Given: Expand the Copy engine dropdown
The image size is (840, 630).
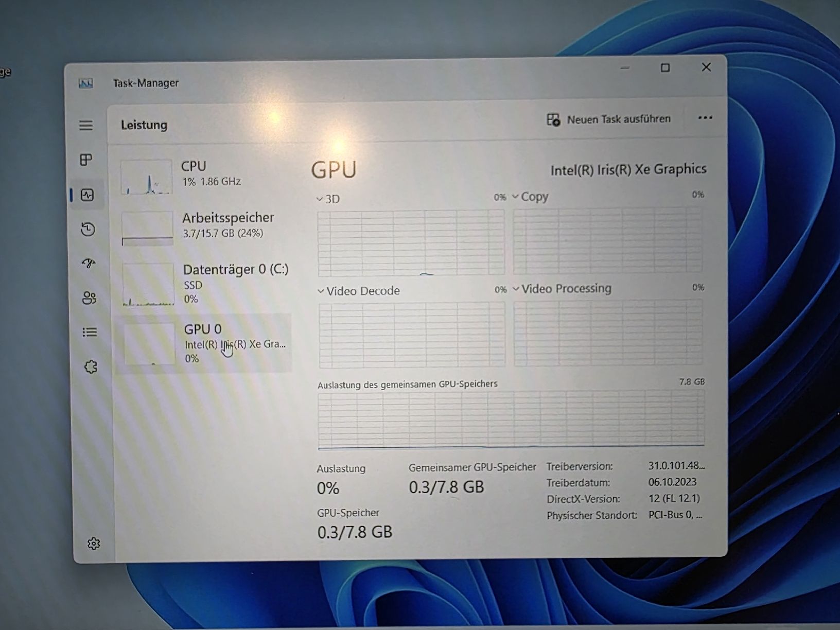Looking at the screenshot, I should pos(530,197).
